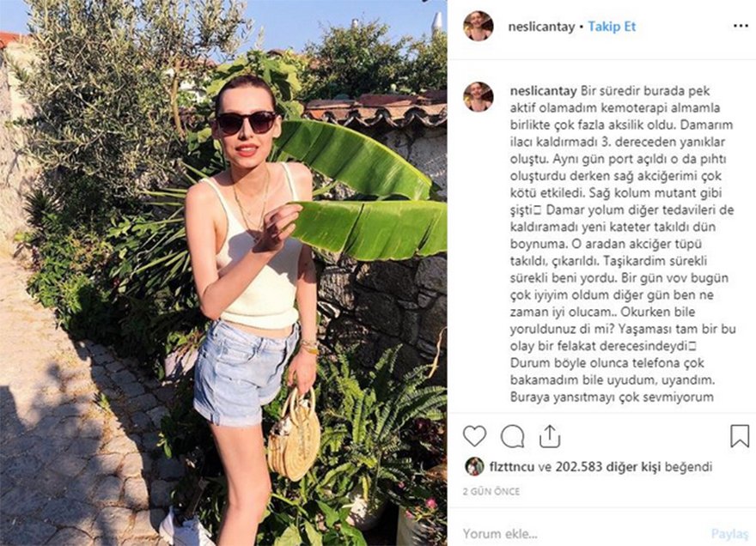The width and height of the screenshot is (756, 546).
Task: Click the main post photo
Action: coord(223,273)
